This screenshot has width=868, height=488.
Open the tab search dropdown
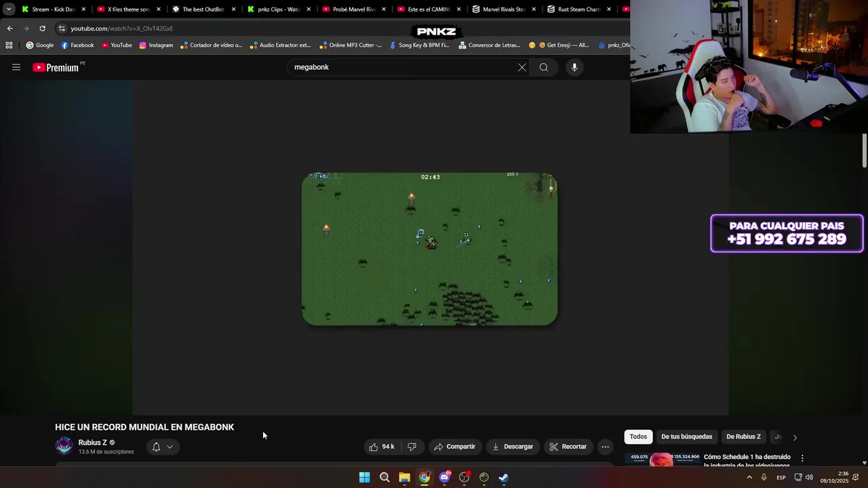[x=9, y=9]
